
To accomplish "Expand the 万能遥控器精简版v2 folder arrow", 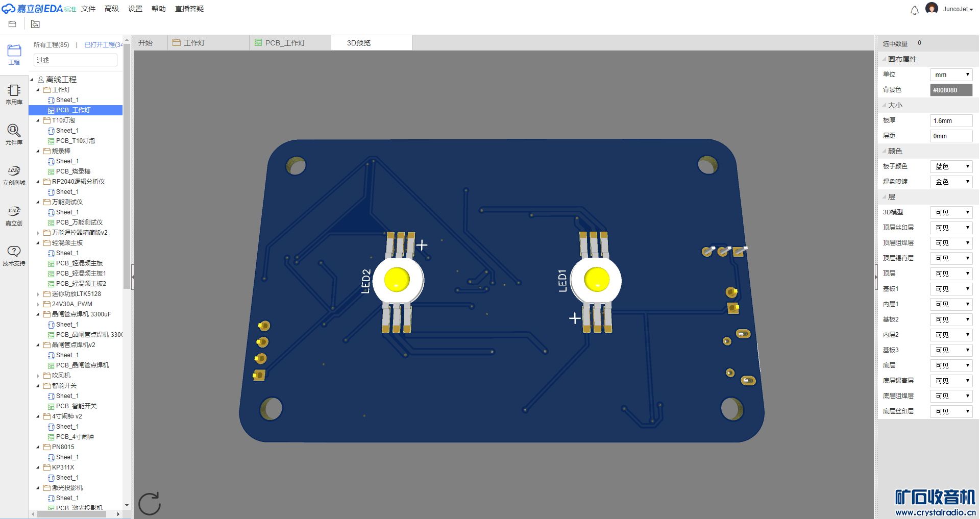I will click(38, 233).
